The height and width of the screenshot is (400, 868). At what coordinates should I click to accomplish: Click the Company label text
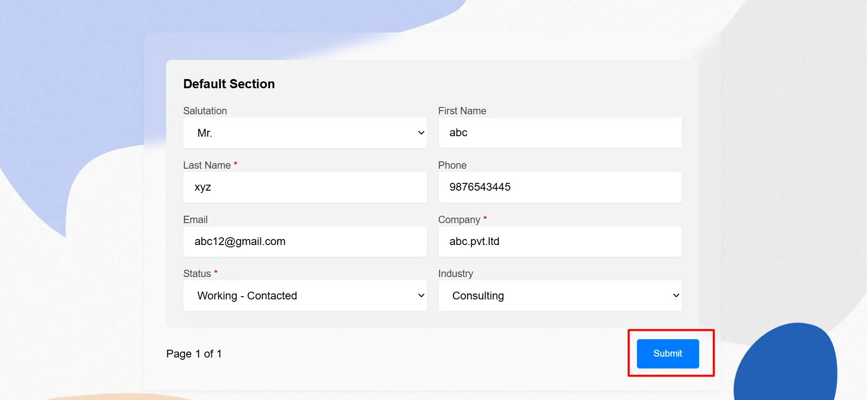[x=459, y=220]
